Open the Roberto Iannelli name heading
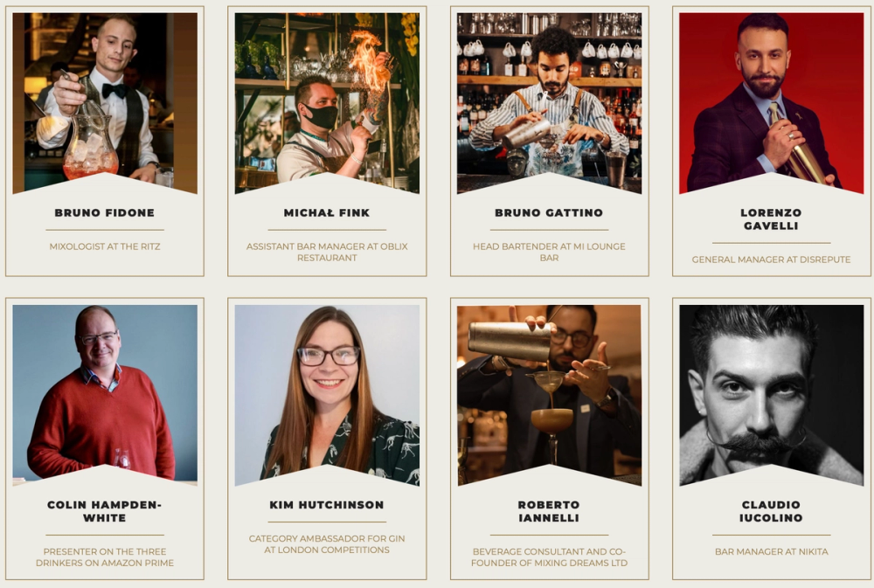The height and width of the screenshot is (588, 874). click(x=549, y=511)
